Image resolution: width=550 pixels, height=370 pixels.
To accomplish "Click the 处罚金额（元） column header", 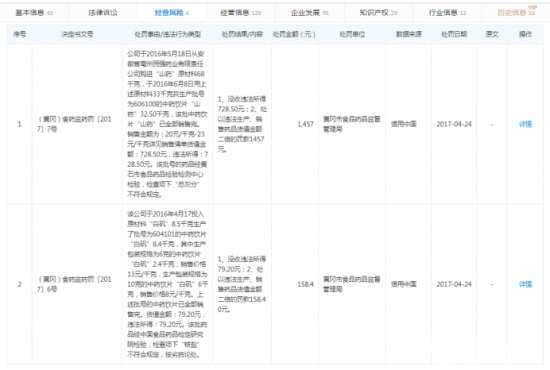I will point(294,34).
